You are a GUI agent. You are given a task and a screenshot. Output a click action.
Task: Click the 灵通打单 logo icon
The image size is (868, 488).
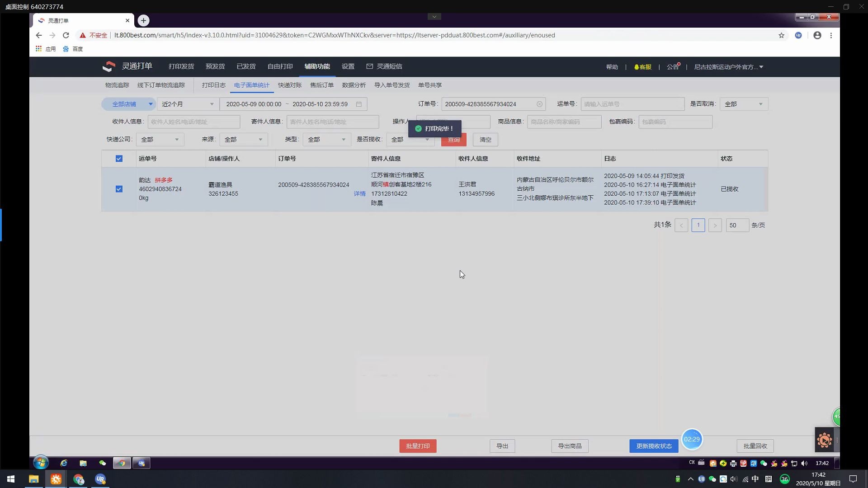pos(108,66)
